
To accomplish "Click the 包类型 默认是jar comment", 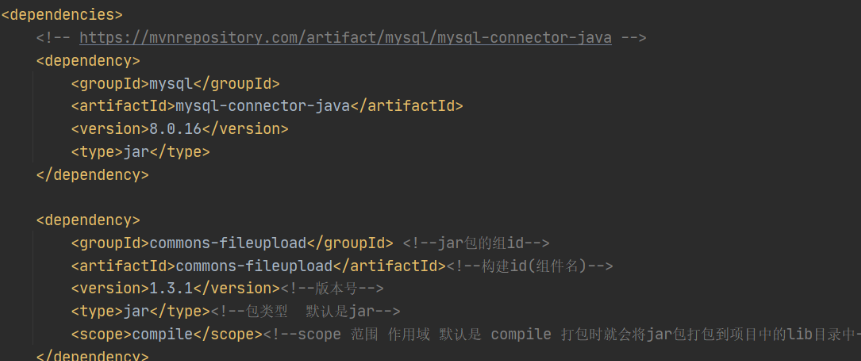I will (305, 312).
